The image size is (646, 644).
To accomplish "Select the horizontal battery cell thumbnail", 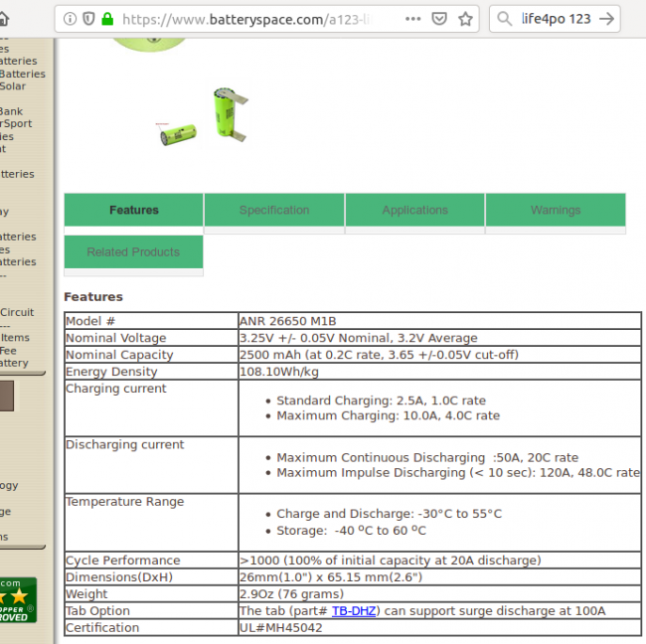I will pyautogui.click(x=178, y=134).
